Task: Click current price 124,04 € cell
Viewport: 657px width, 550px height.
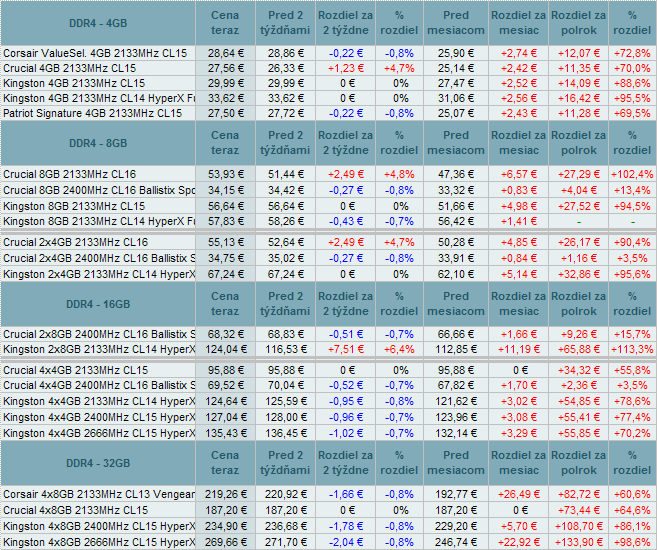Action: 225,349
